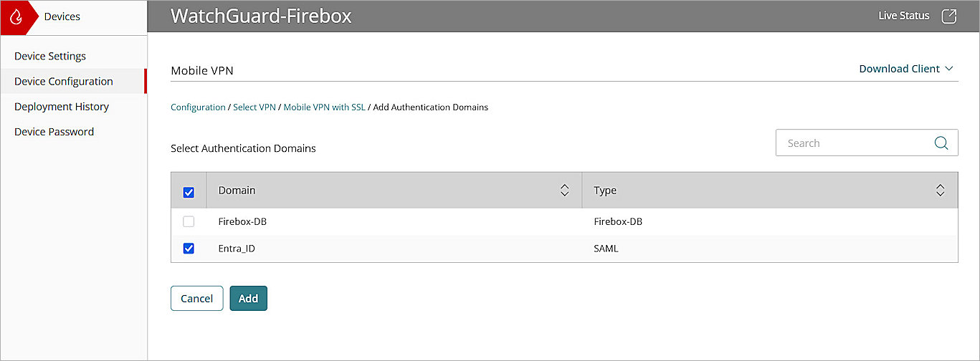Focus the Search input field
The image size is (980, 361).
click(867, 143)
